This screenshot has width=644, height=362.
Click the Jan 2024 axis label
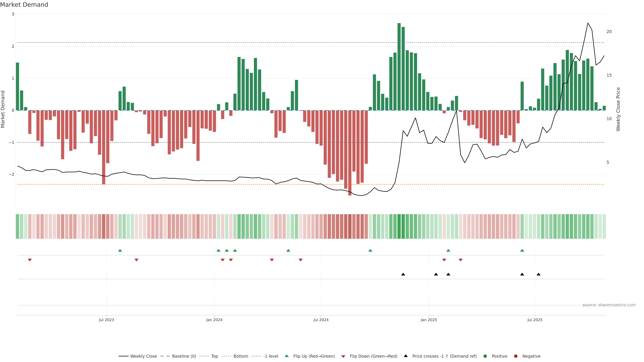[214, 320]
